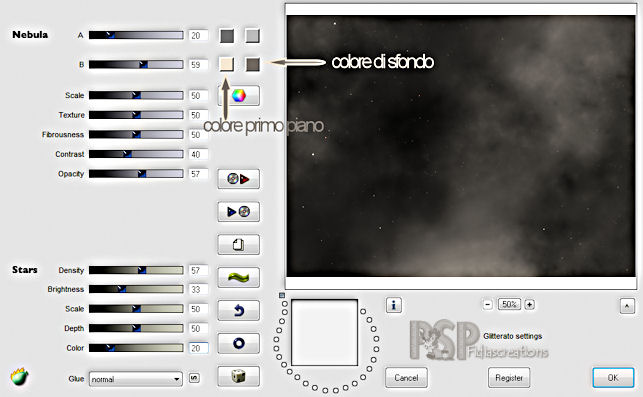Click the blue undo arrow button

(x=238, y=310)
